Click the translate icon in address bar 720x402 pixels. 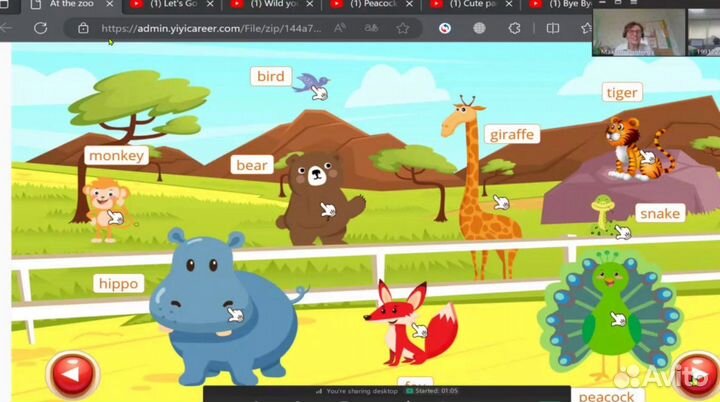370,28
